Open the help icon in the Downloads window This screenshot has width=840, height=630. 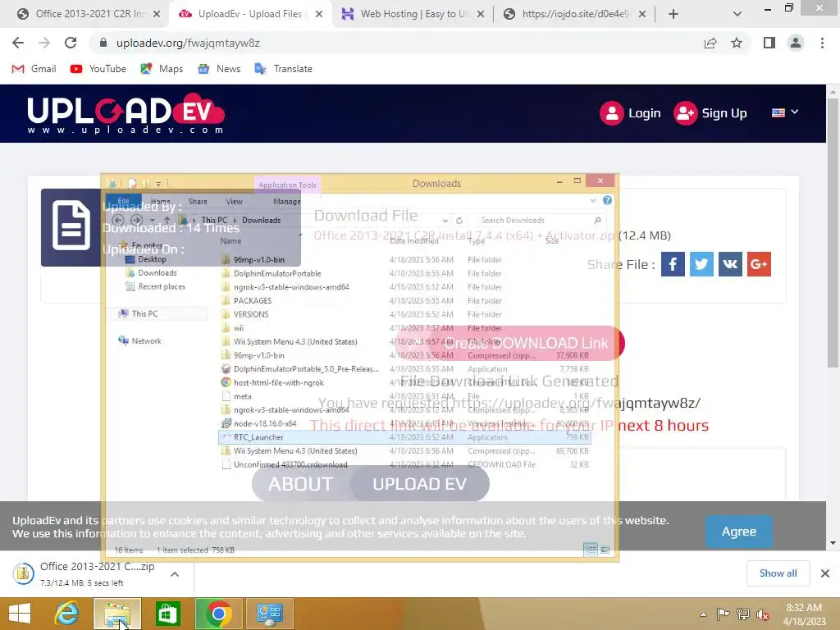pyautogui.click(x=607, y=200)
